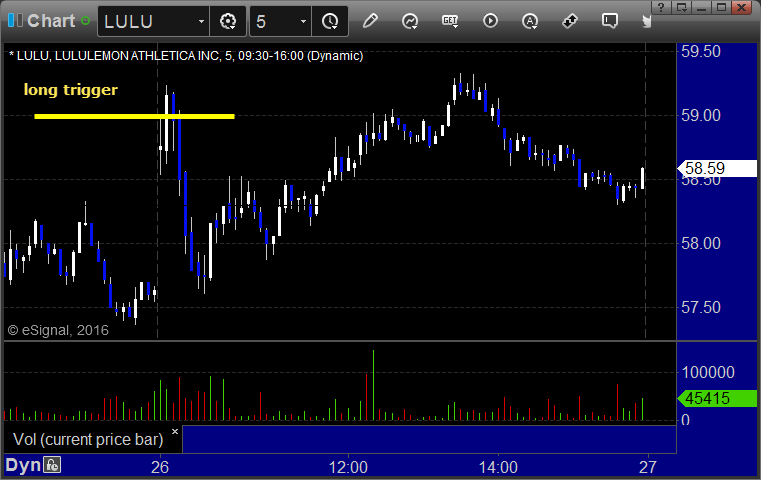Click the GET tools dropdown icon
Screen dimensions: 761x480
coord(450,21)
